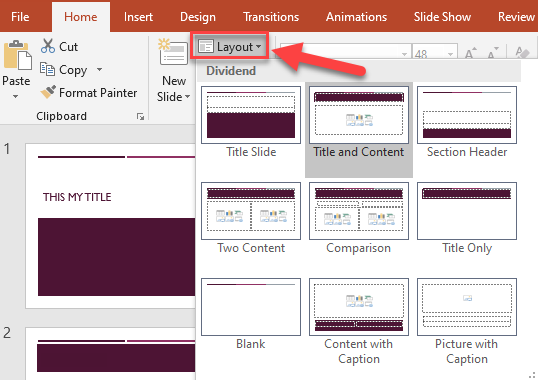Switch to the Slide Show tab
Viewport: 538px width, 380px height.
click(442, 17)
